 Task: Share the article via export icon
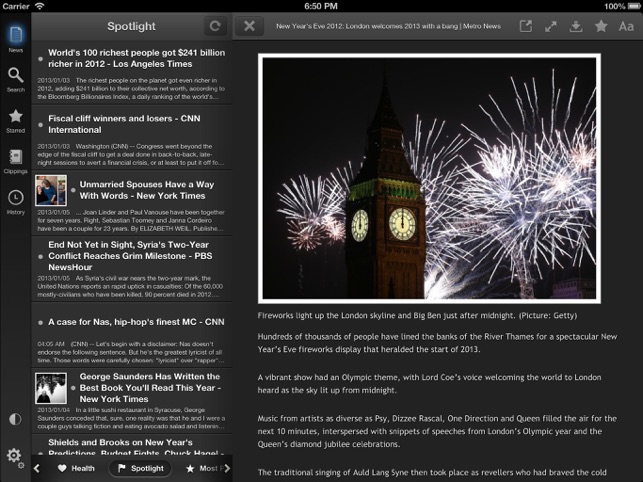pyautogui.click(x=526, y=26)
